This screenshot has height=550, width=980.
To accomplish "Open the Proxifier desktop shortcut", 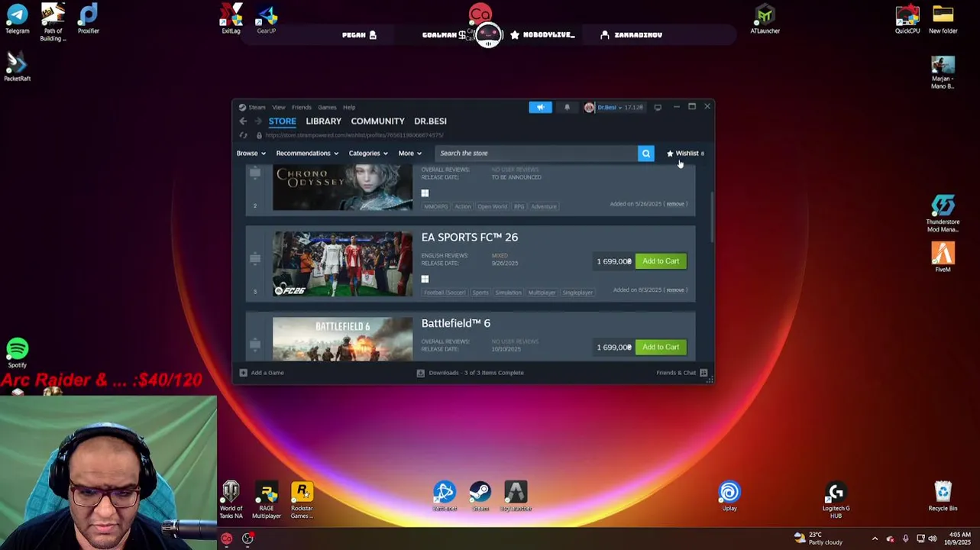I will [x=88, y=19].
